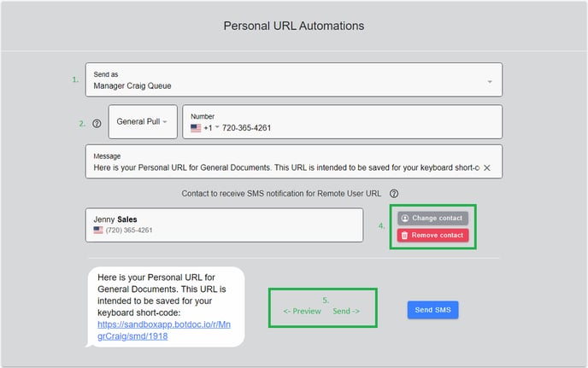This screenshot has height=368, width=588.
Task: Click the flag icon under Jenny Sales
Action: 98,231
